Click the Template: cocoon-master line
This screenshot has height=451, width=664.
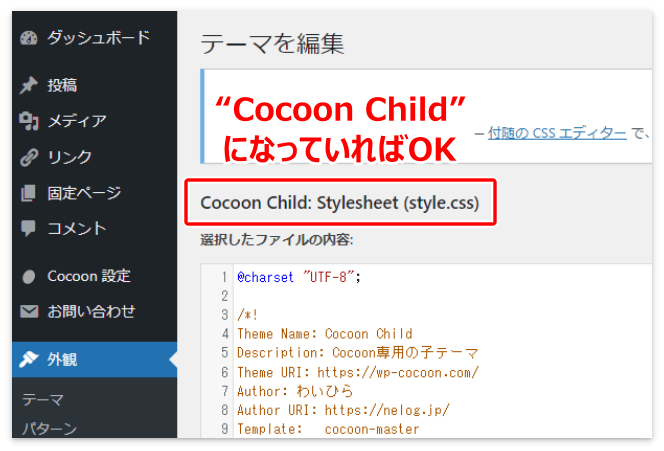coord(328,429)
